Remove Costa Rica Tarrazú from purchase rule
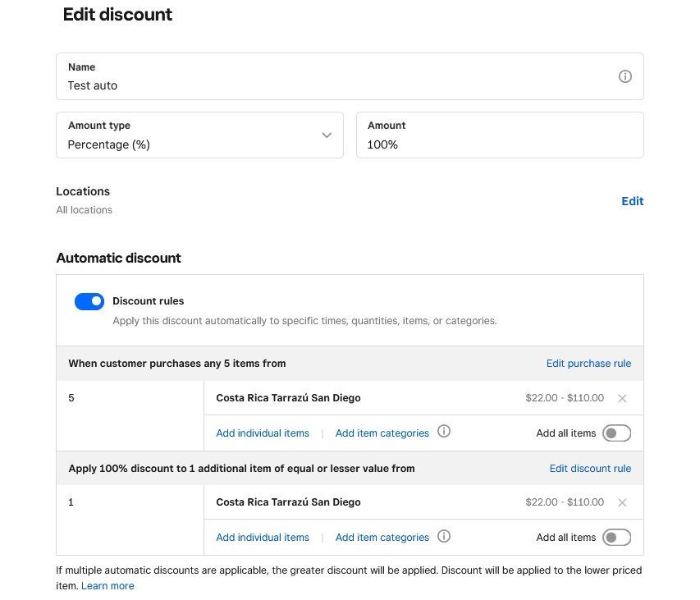This screenshot has width=700, height=600. coord(622,399)
